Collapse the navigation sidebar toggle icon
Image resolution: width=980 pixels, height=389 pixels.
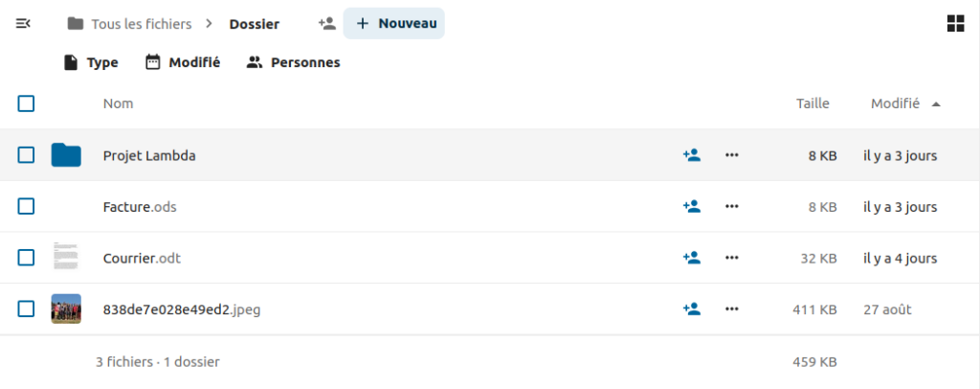[x=24, y=24]
